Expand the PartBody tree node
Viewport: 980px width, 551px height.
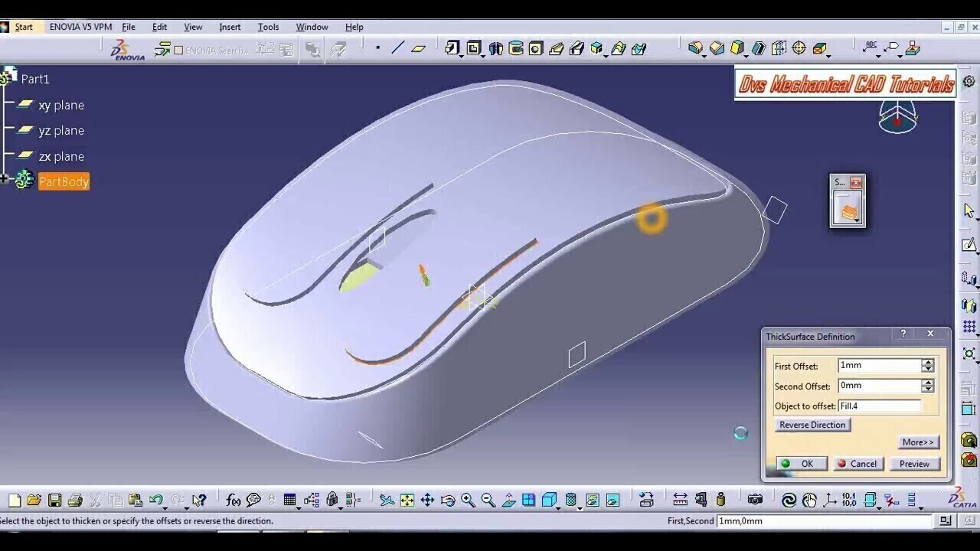[5, 180]
